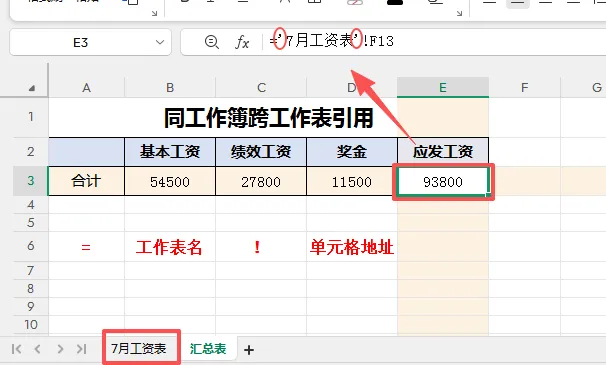This screenshot has height=365, width=606.
Task: Select column A header
Action: (x=87, y=87)
